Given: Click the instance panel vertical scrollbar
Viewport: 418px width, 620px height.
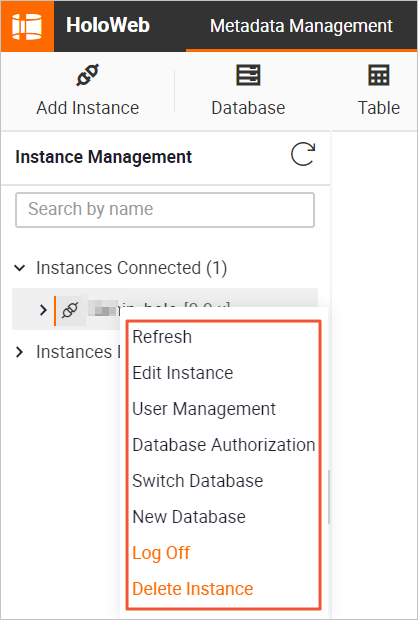Looking at the screenshot, I should point(329,497).
